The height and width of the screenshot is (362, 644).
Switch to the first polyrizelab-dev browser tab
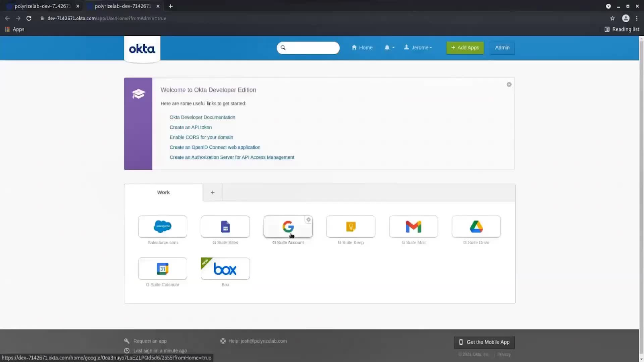pos(42,6)
